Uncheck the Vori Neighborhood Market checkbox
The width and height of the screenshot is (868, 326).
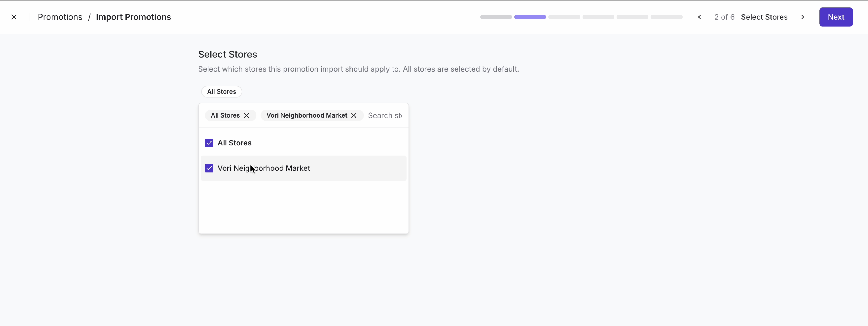pyautogui.click(x=209, y=168)
